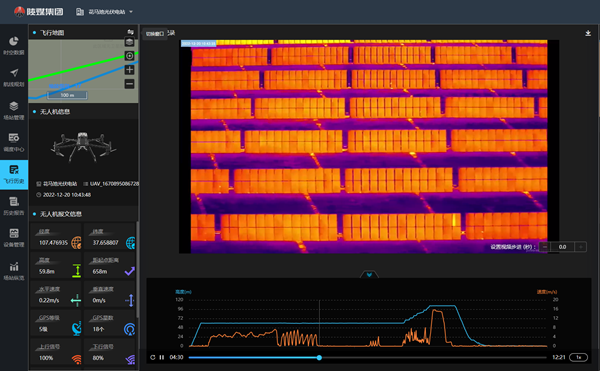The width and height of the screenshot is (600, 371).
Task: Click the video step input showing 0.0
Action: [x=562, y=247]
